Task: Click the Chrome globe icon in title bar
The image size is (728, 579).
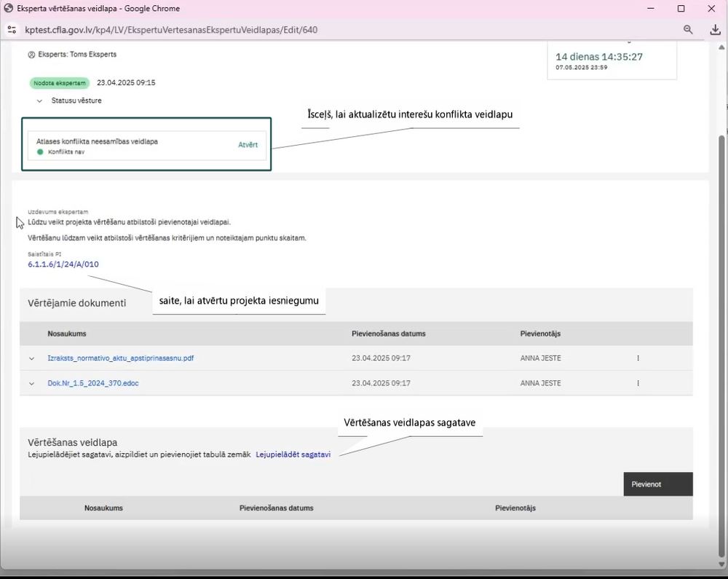Action: pos(8,8)
